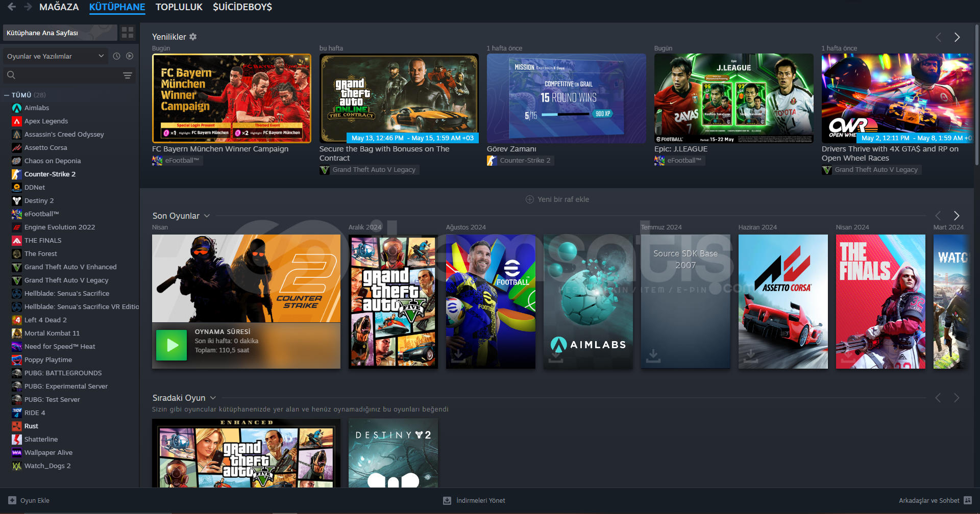Select Apex Legends in sidebar
Image resolution: width=980 pixels, height=514 pixels.
pyautogui.click(x=46, y=121)
